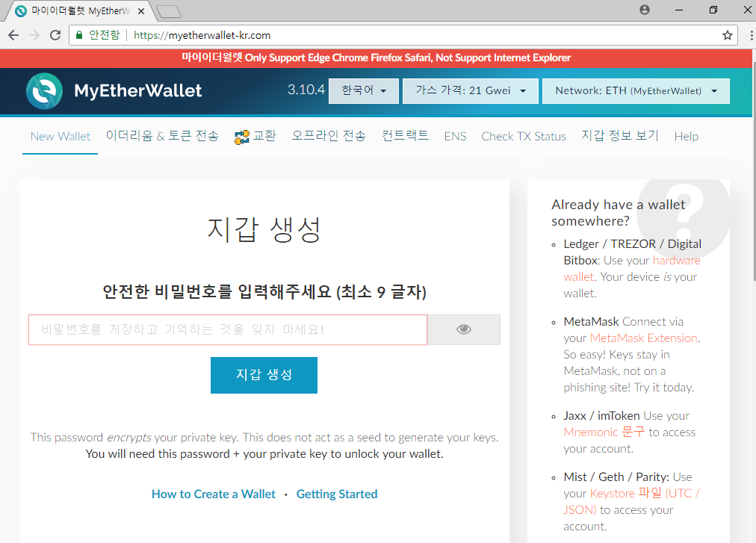Open the 오프라인 전송 tab
The width and height of the screenshot is (756, 543).
329,136
